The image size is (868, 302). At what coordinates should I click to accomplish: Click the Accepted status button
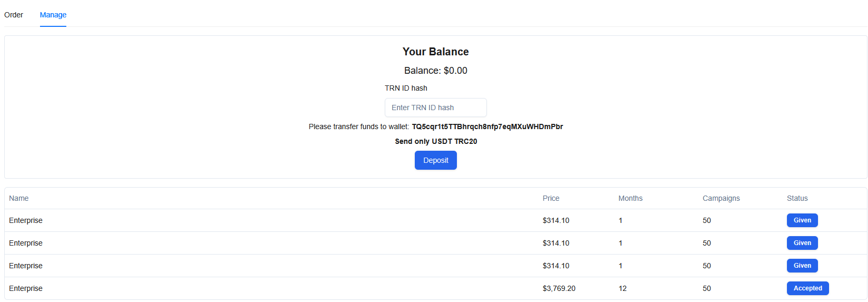(807, 288)
